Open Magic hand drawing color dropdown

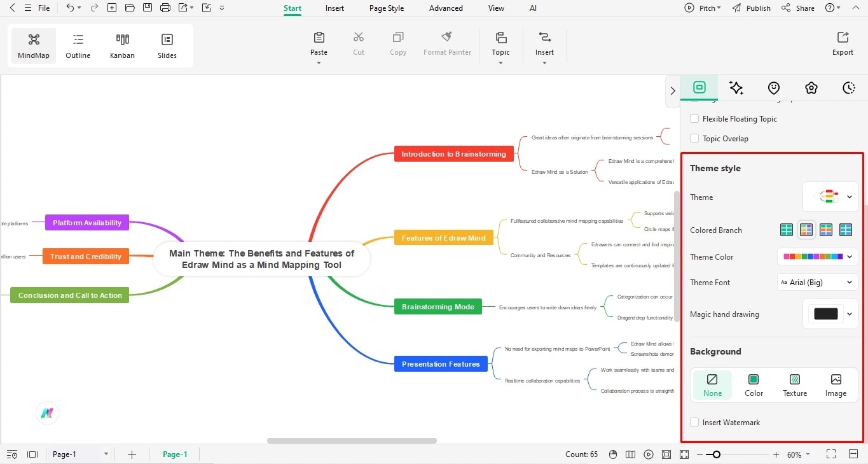tap(830, 314)
